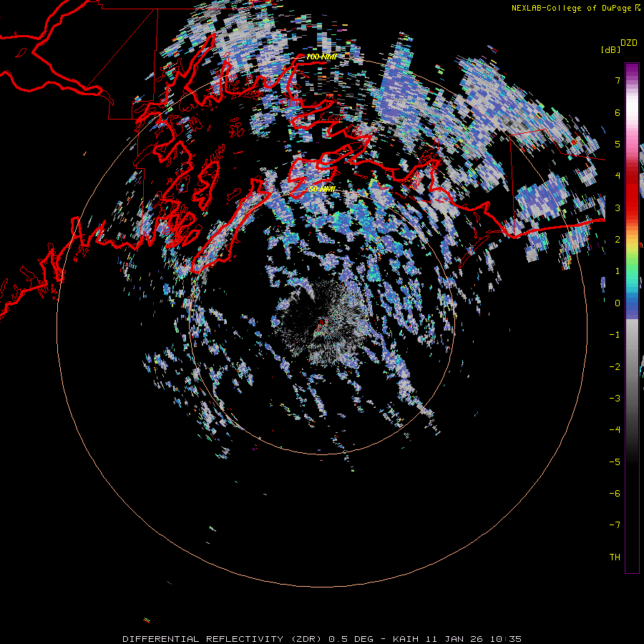Click the color scale value 2
This screenshot has height=644, width=644.
[618, 240]
